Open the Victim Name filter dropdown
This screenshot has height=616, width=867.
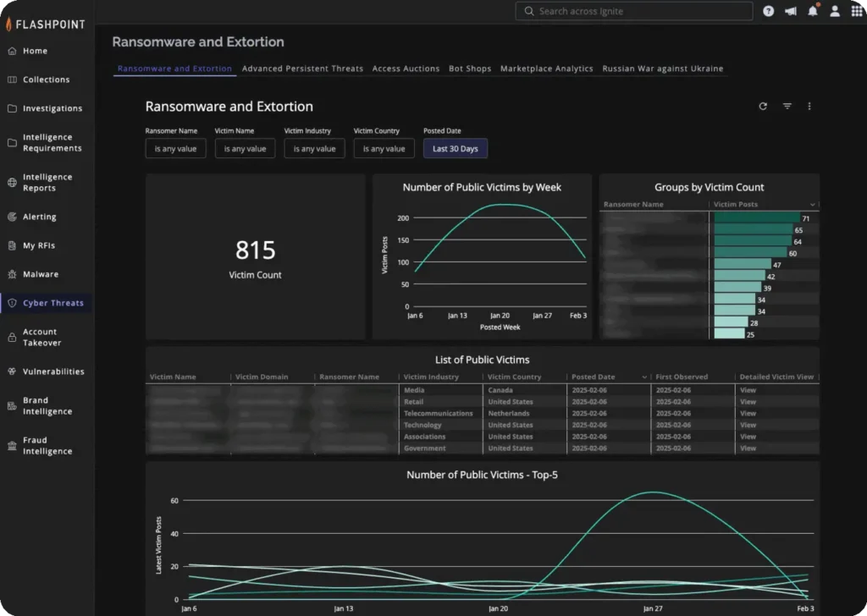tap(245, 149)
